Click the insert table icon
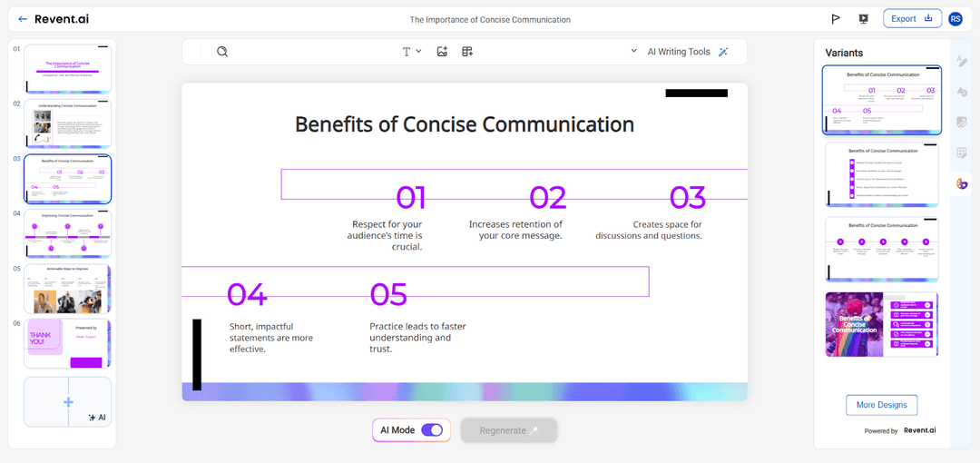Image resolution: width=980 pixels, height=463 pixels. point(467,52)
